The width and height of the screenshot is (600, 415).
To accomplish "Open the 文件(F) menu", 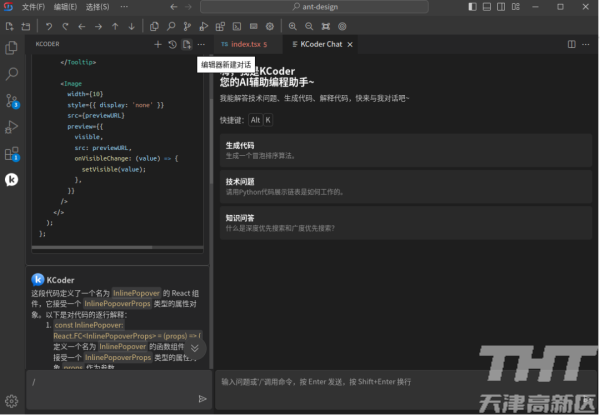I will (33, 7).
